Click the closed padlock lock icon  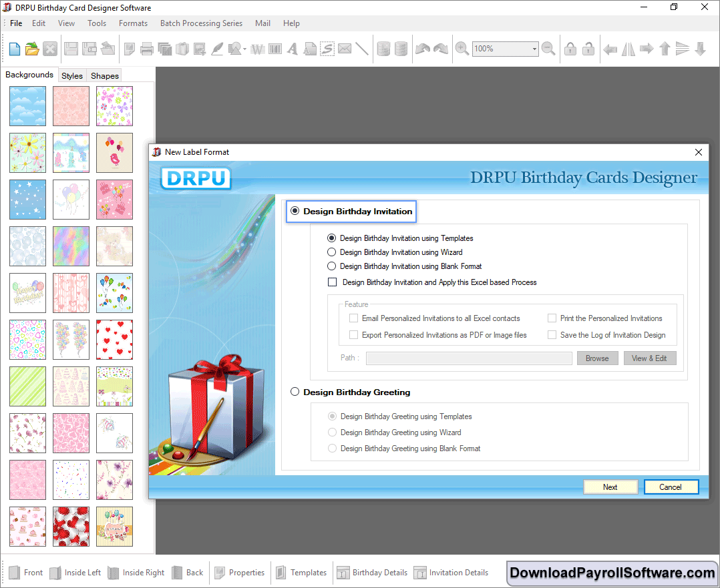point(570,49)
